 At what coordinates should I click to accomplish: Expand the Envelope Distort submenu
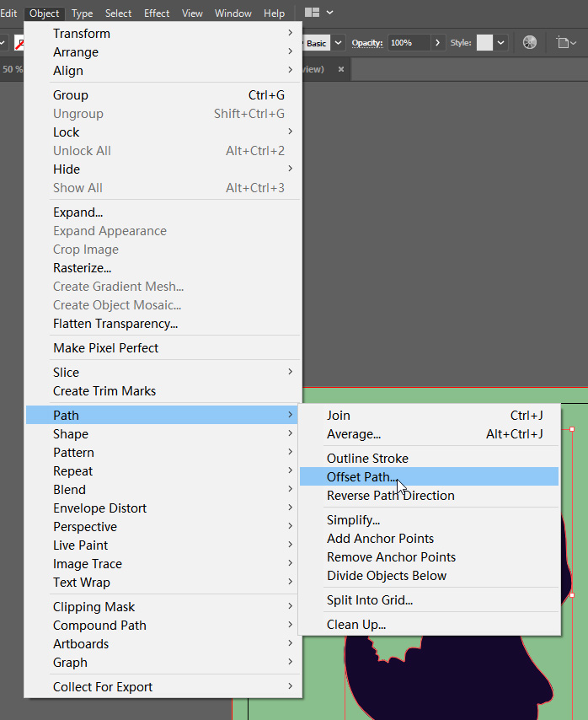pos(99,508)
